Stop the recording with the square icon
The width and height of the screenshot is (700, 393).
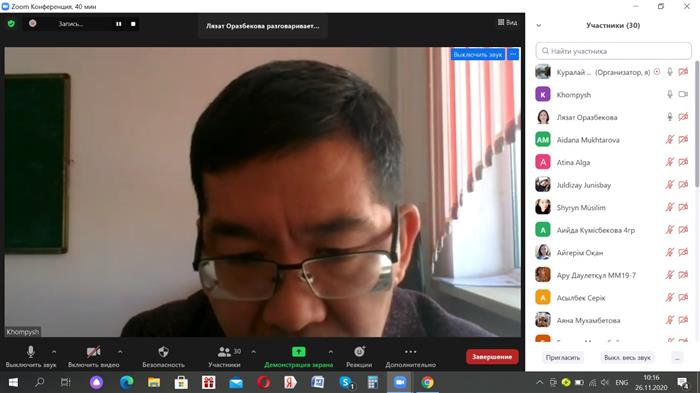[x=133, y=24]
